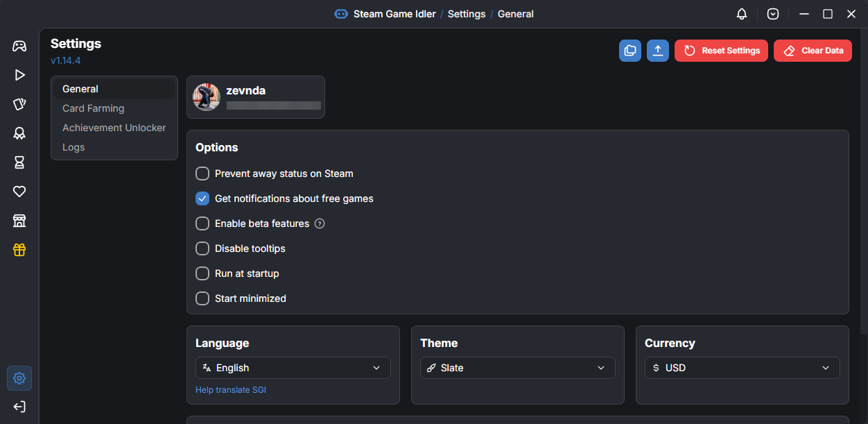Screen dimensions: 868x424
Task: Uncheck Get notifications about free games
Action: click(202, 198)
